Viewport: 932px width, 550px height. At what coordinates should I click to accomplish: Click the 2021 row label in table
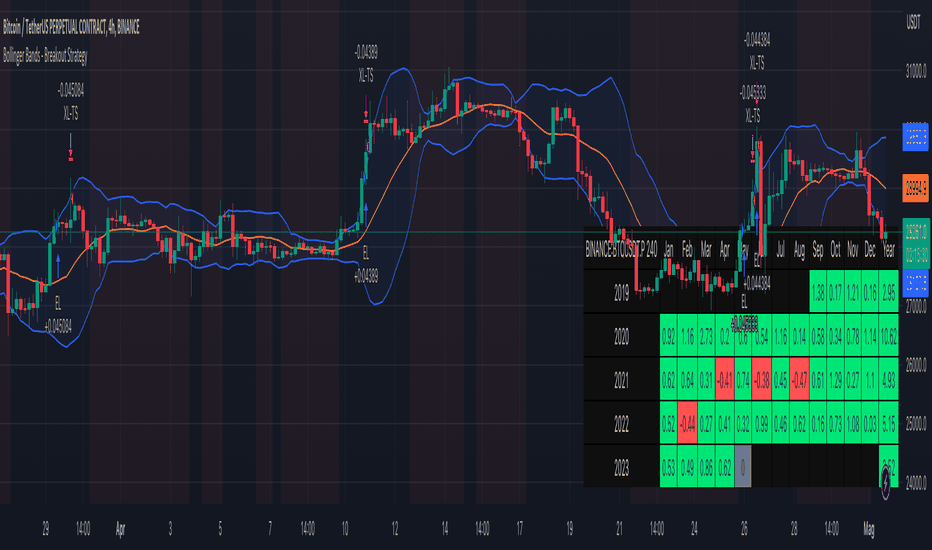621,378
